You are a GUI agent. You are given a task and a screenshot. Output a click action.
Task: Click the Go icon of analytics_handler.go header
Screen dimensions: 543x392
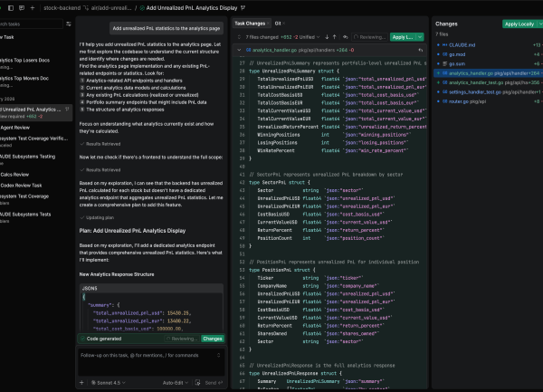coord(248,50)
